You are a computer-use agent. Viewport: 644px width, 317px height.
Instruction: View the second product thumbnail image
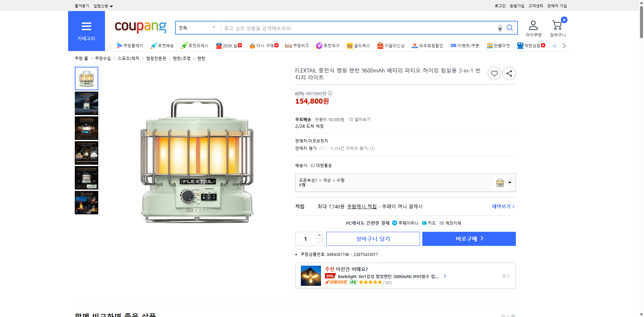86,103
